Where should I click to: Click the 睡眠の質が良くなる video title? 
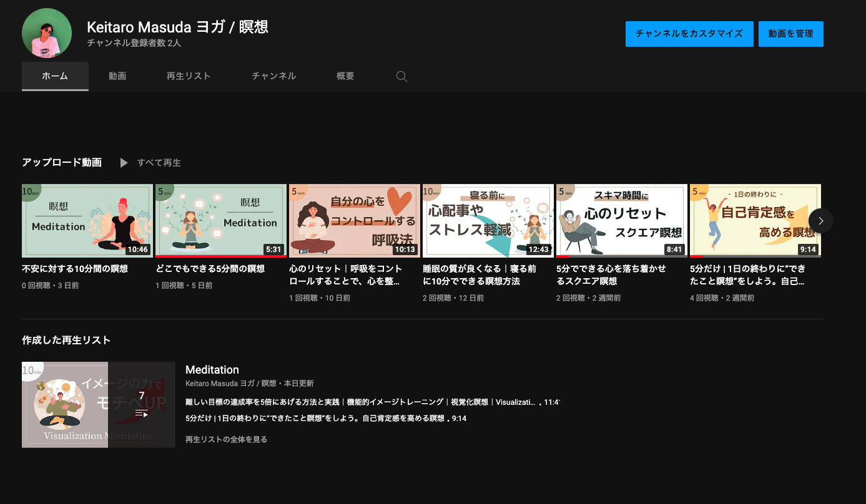(480, 274)
